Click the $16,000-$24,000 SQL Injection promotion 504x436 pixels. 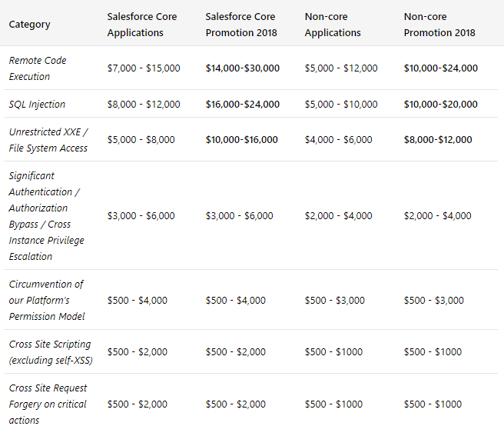[243, 104]
